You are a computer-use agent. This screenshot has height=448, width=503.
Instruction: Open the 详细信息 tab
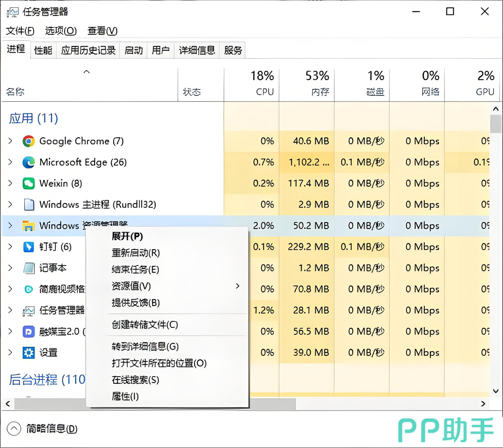(197, 50)
